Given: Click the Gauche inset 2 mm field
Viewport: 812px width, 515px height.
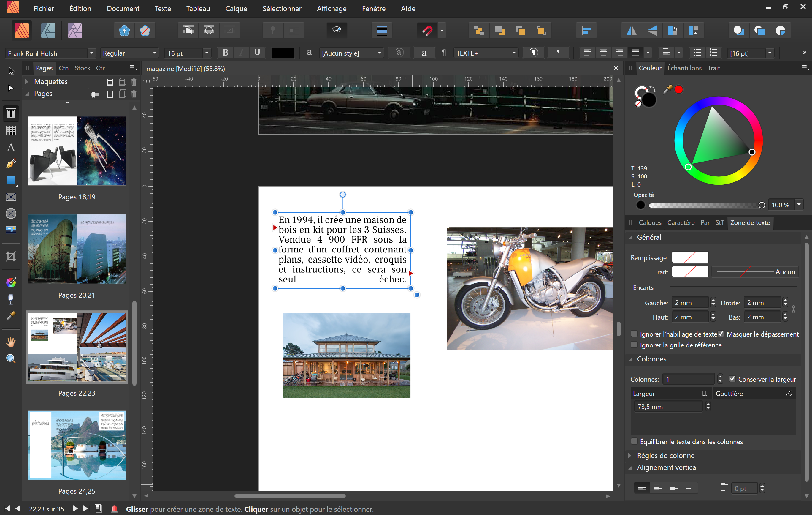Looking at the screenshot, I should pos(690,303).
